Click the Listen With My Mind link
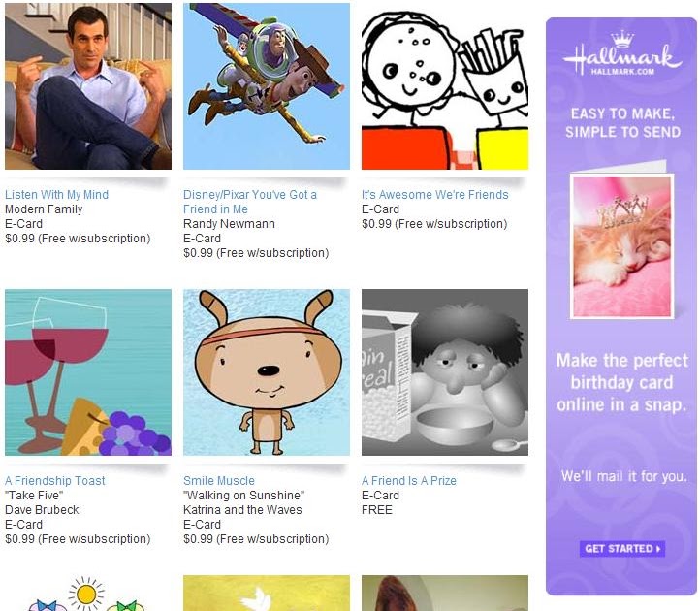700x611 pixels. coord(56,195)
